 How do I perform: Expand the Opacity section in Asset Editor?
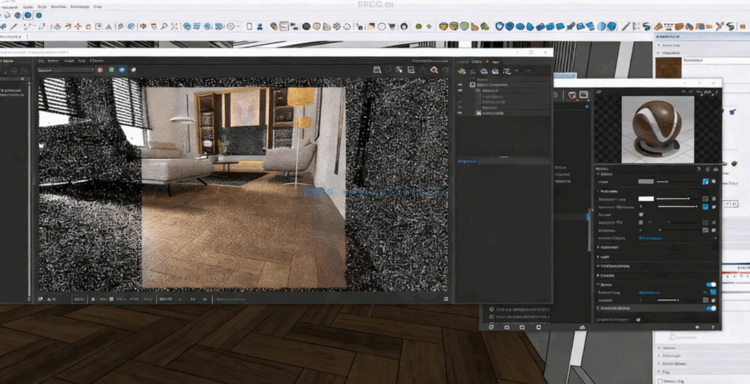click(x=598, y=275)
